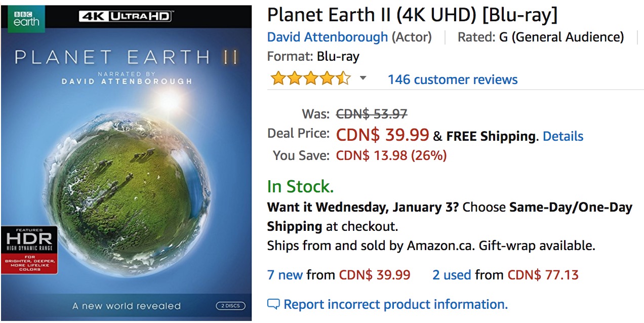Expand the rating breakdown dropdown arrow

pyautogui.click(x=363, y=79)
